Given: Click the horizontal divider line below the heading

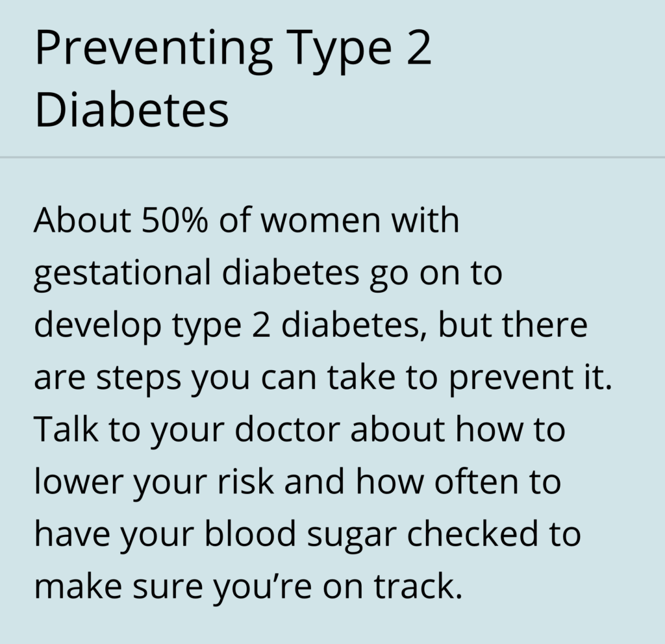Looking at the screenshot, I should tap(332, 157).
